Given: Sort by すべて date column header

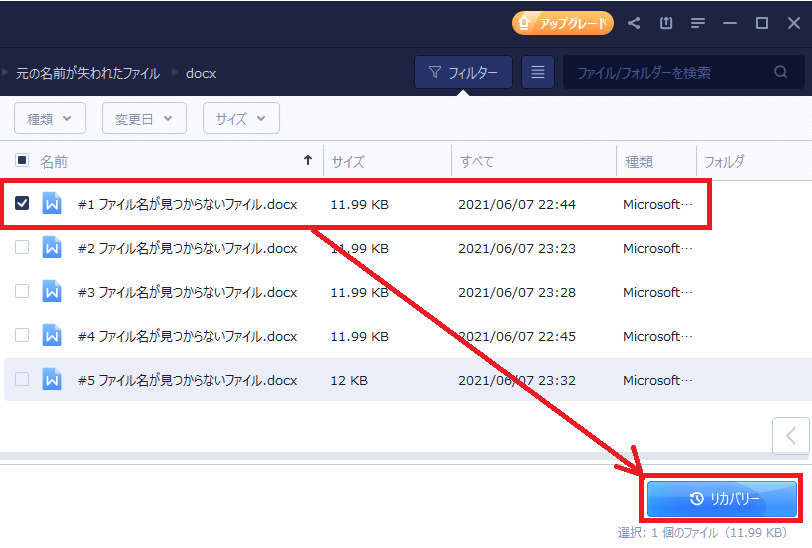Looking at the screenshot, I should (477, 162).
